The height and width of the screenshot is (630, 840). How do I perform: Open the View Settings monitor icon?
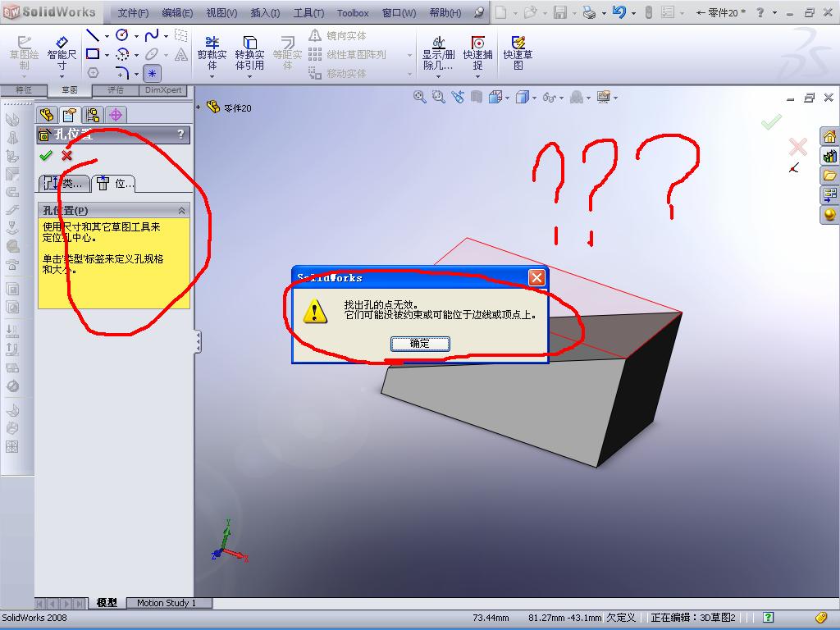pyautogui.click(x=604, y=97)
